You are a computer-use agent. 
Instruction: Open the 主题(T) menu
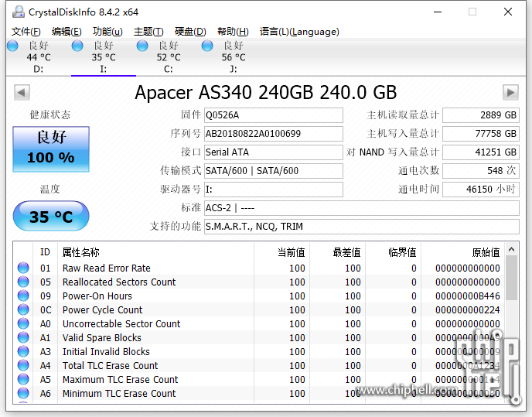tap(148, 32)
